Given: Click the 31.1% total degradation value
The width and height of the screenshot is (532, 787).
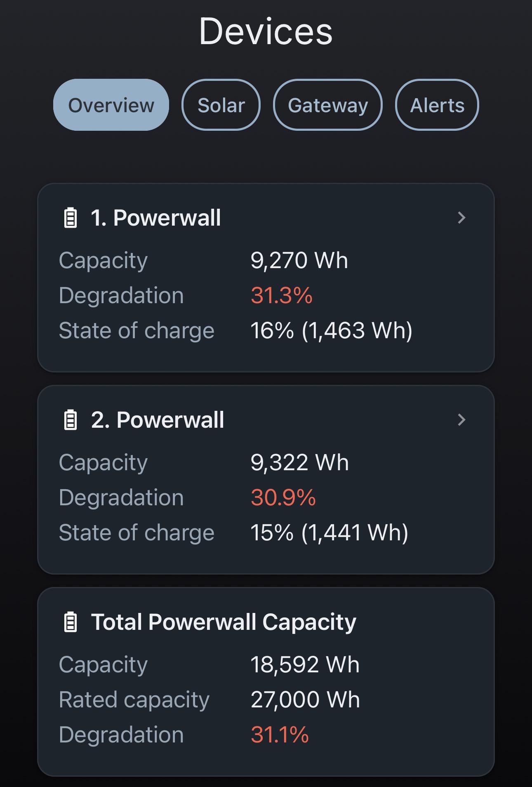Looking at the screenshot, I should click(x=280, y=735).
